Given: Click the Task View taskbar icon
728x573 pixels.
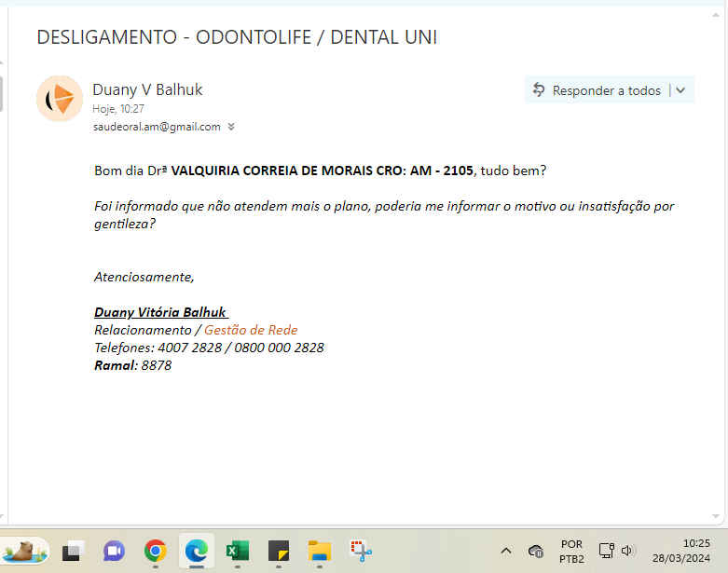Looking at the screenshot, I should [74, 551].
